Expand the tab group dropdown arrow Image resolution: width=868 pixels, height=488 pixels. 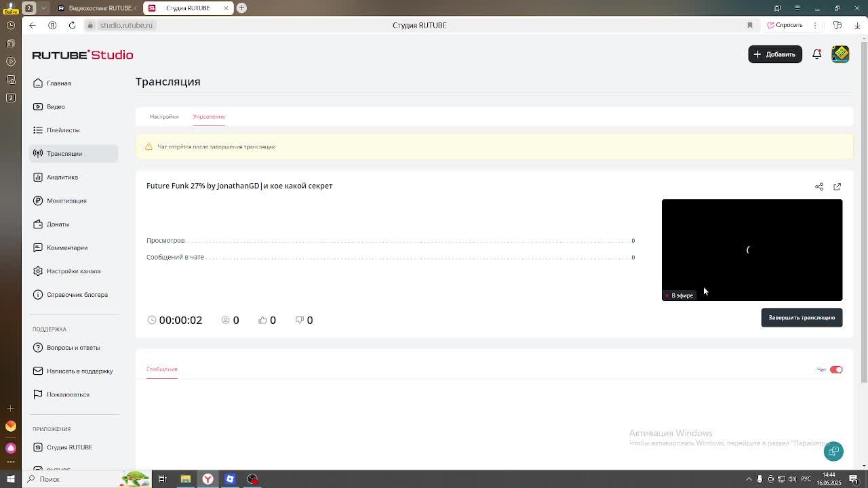pyautogui.click(x=43, y=8)
